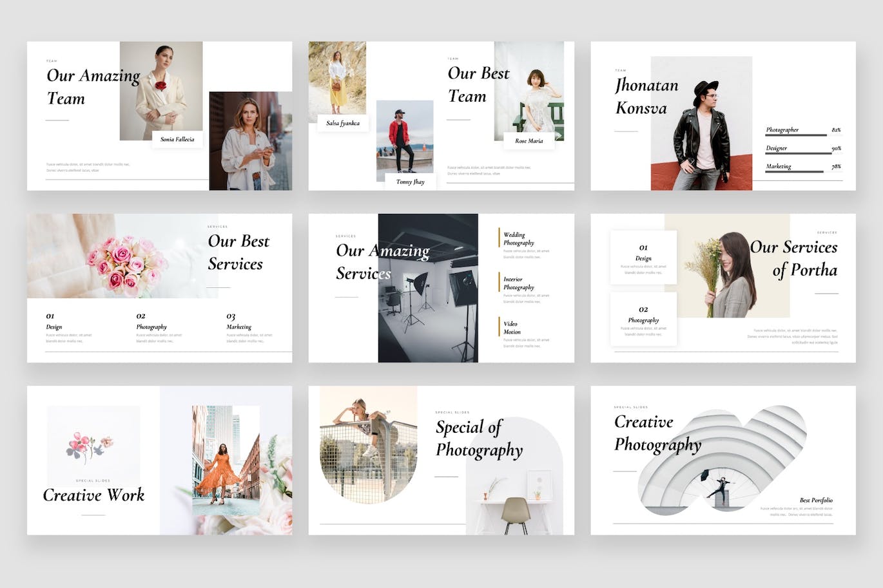Click the "Creative Work" slide title
Image resolution: width=883 pixels, height=588 pixels.
[93, 495]
